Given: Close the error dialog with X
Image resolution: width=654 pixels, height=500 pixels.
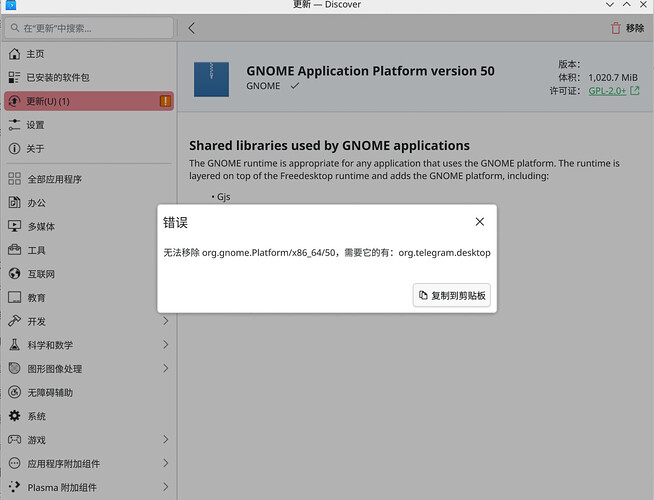Looking at the screenshot, I should [x=480, y=221].
